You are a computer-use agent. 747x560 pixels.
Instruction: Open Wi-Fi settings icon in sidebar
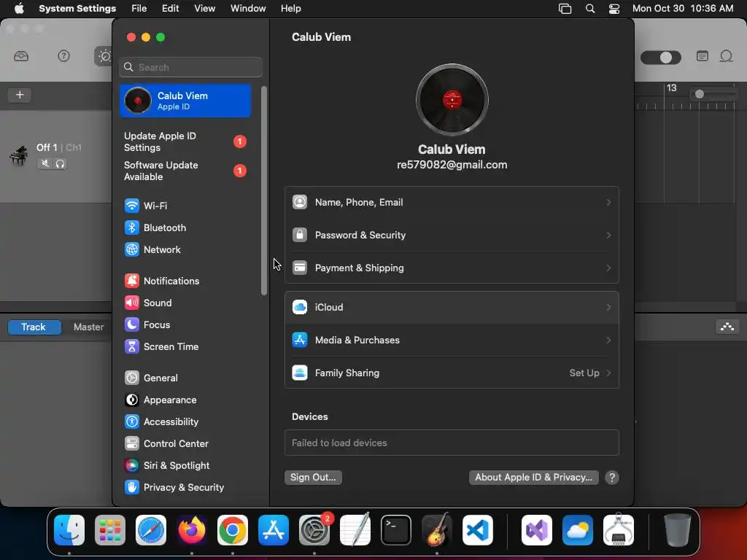pyautogui.click(x=131, y=206)
